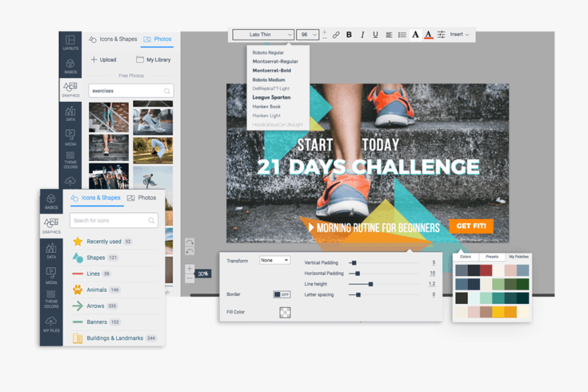
Task: Expand the Lato Thin font dropdown
Action: tap(263, 35)
